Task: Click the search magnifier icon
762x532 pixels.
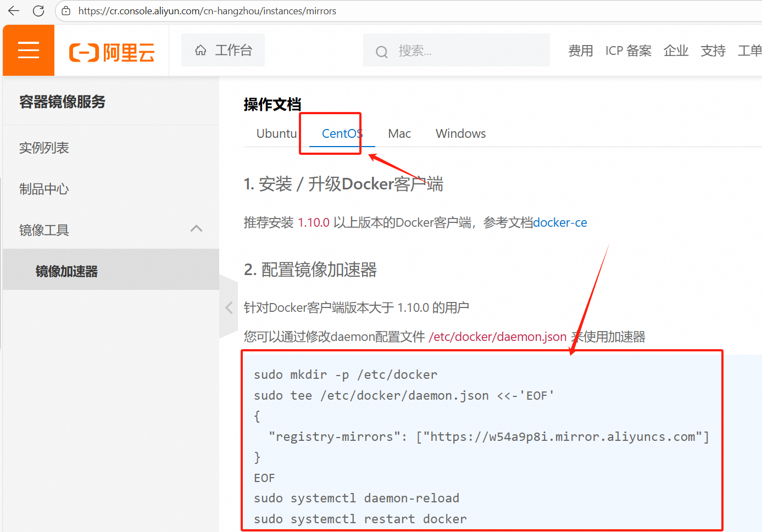Action: tap(381, 52)
